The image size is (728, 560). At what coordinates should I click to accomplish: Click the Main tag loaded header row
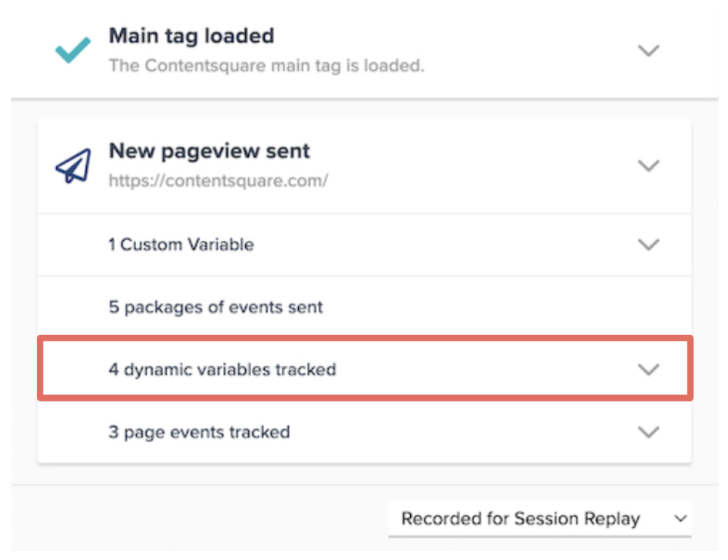(x=365, y=49)
